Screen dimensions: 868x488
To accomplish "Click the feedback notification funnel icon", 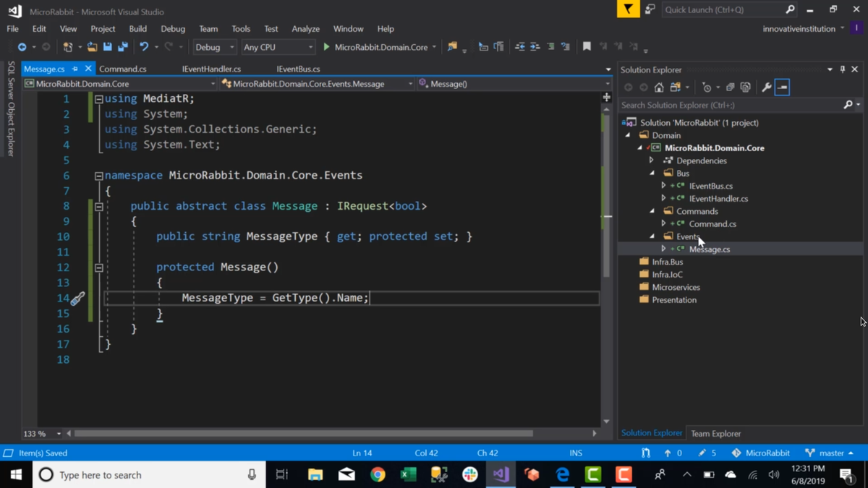I will point(628,9).
